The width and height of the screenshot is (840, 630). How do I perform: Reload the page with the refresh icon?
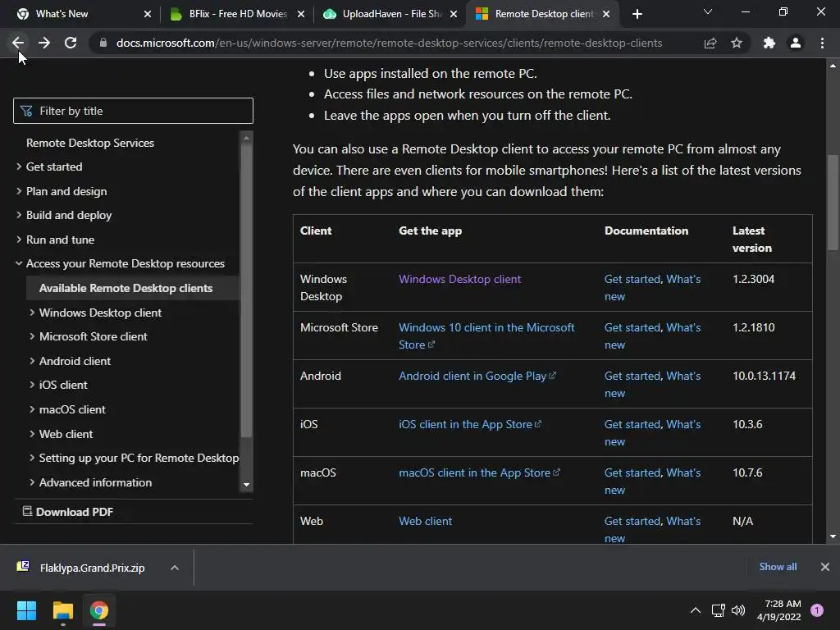(71, 43)
